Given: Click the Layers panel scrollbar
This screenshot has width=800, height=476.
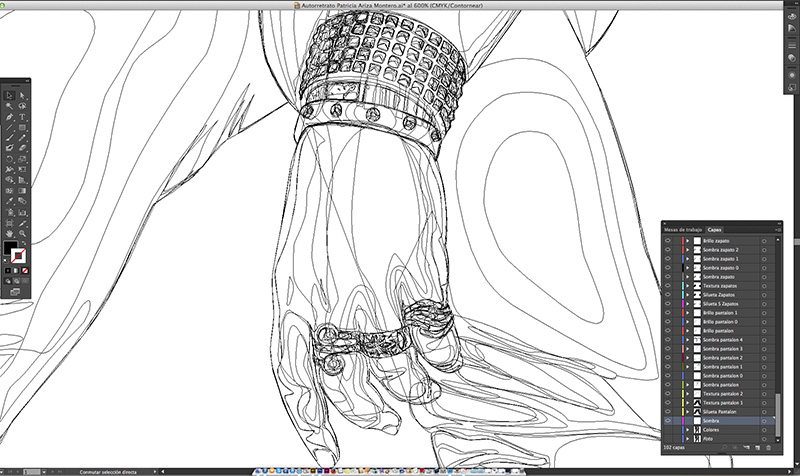Looking at the screenshot, I should tap(776, 408).
